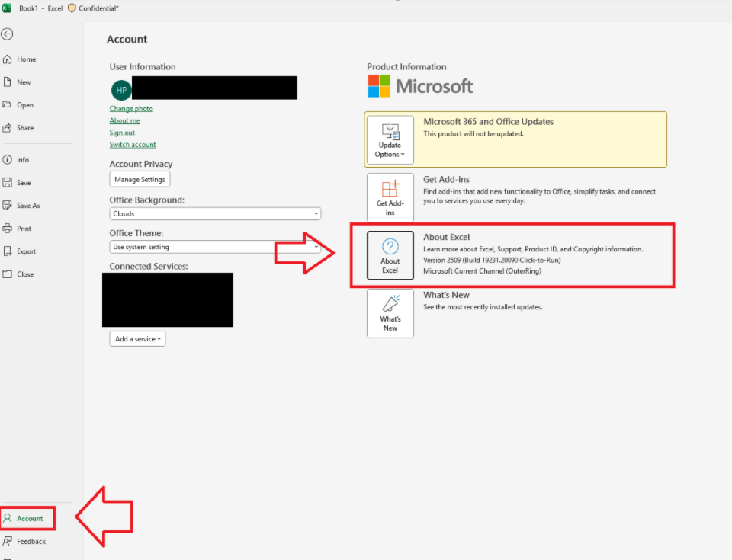Click the Change photo link

coord(131,108)
